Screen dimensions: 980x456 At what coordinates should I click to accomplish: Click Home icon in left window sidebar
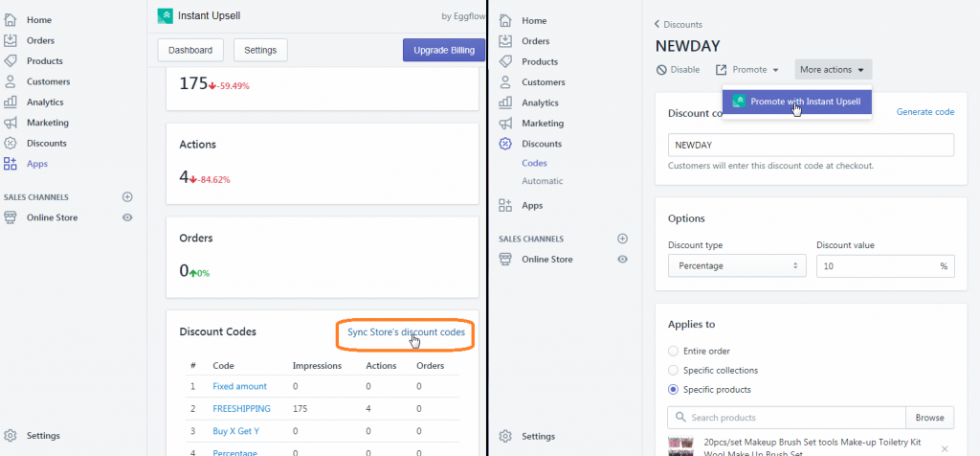10,20
